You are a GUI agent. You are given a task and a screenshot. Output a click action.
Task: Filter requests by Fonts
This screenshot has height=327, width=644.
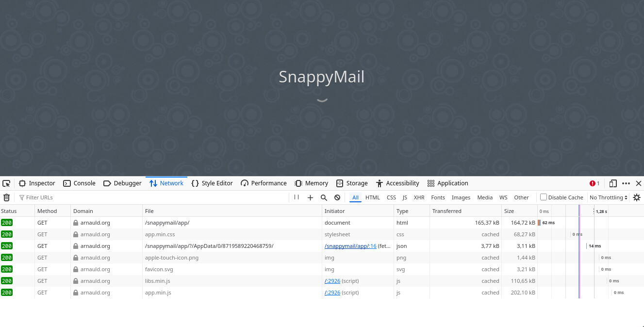(438, 197)
